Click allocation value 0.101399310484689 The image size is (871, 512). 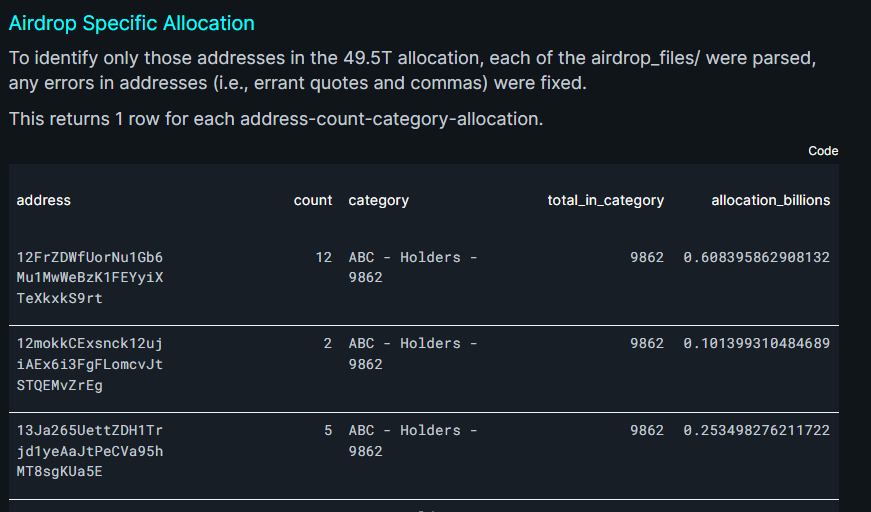pos(757,344)
